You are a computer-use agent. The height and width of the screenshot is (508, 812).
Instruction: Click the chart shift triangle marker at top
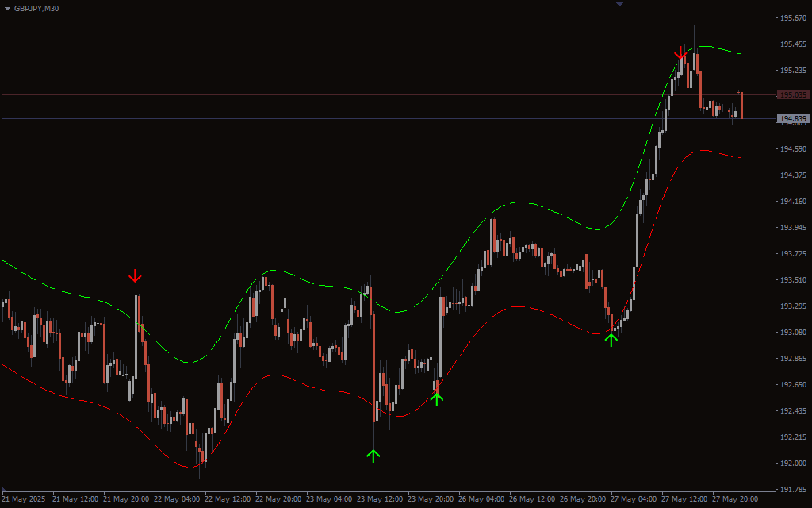(619, 3)
